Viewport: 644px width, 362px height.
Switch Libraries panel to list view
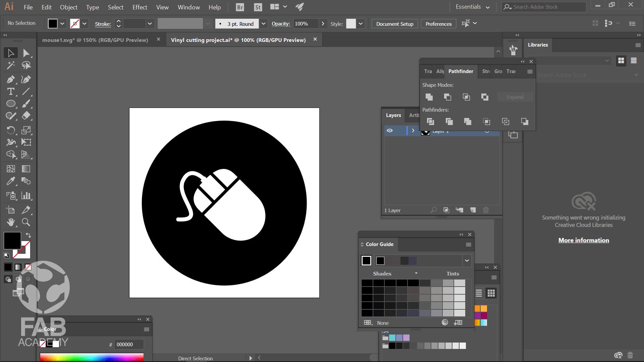(x=634, y=60)
